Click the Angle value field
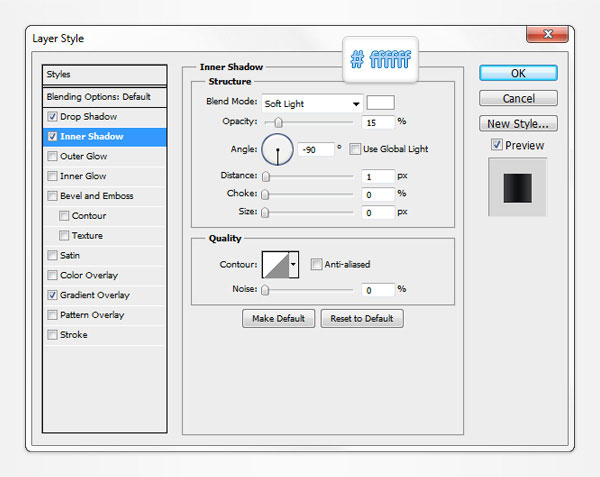 click(x=316, y=149)
